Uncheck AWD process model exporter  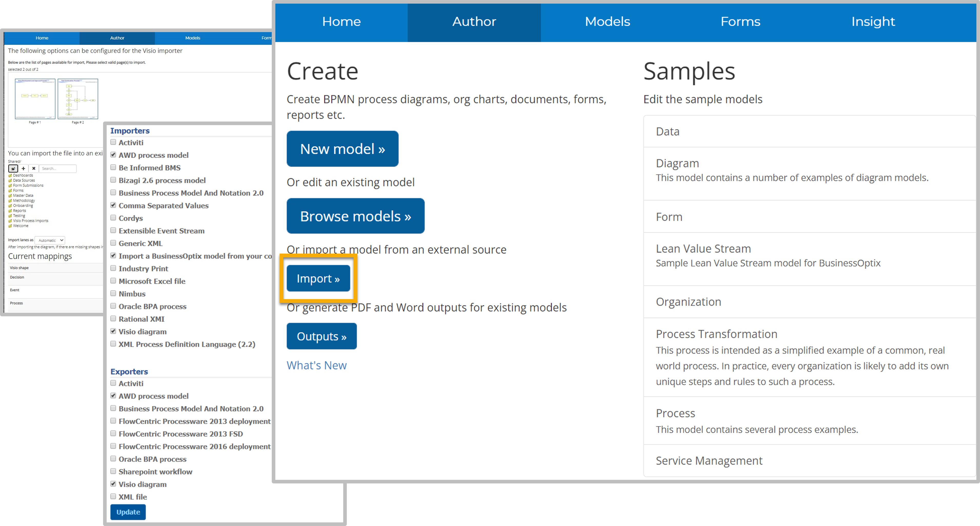coord(113,396)
